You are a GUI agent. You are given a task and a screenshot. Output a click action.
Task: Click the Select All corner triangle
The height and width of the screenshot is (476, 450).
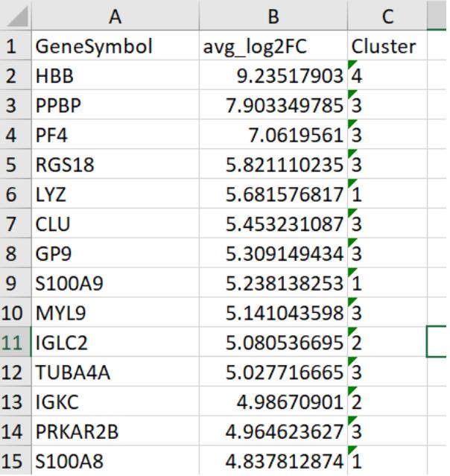pos(15,15)
